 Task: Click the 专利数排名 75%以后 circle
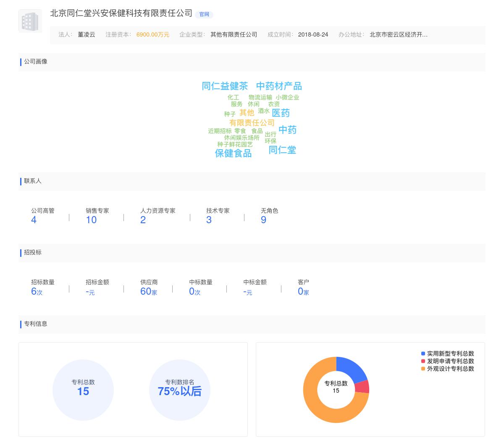180,390
